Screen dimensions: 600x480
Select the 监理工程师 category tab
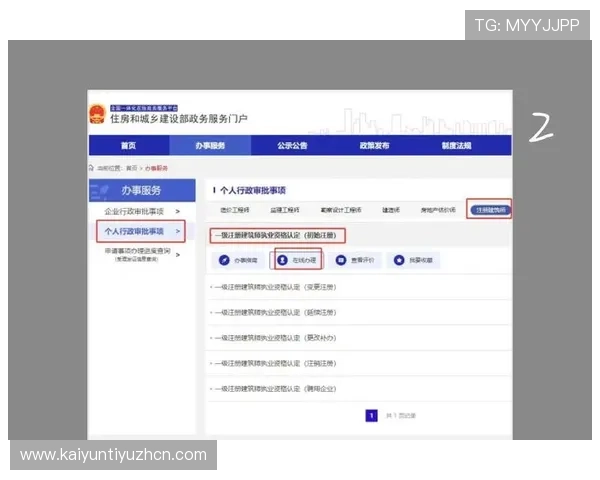pyautogui.click(x=285, y=210)
